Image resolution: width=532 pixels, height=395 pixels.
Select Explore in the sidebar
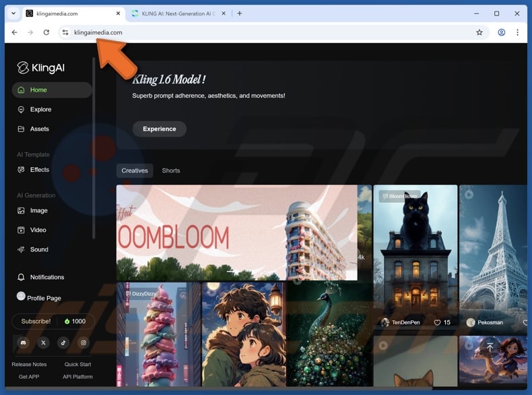(x=40, y=109)
